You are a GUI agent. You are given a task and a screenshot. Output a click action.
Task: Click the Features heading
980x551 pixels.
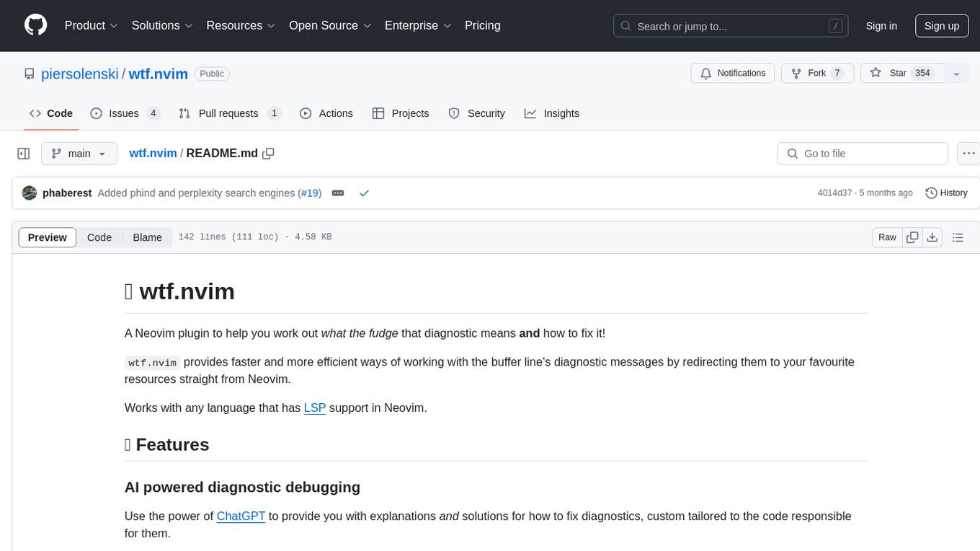pos(166,444)
